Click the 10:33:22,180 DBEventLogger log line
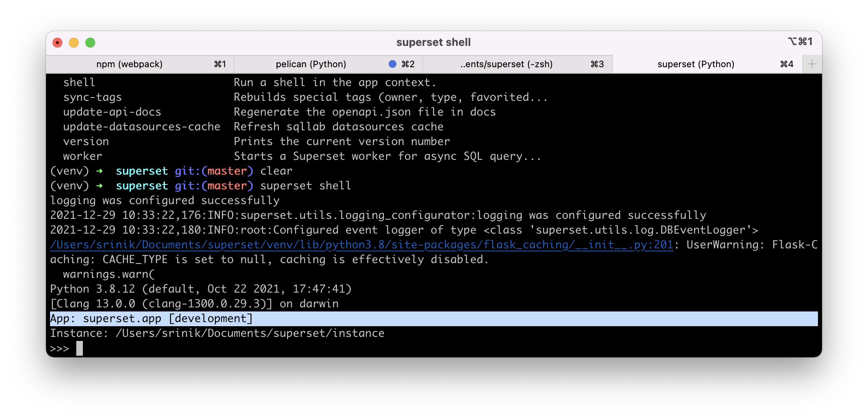Image resolution: width=868 pixels, height=418 pixels. point(404,230)
